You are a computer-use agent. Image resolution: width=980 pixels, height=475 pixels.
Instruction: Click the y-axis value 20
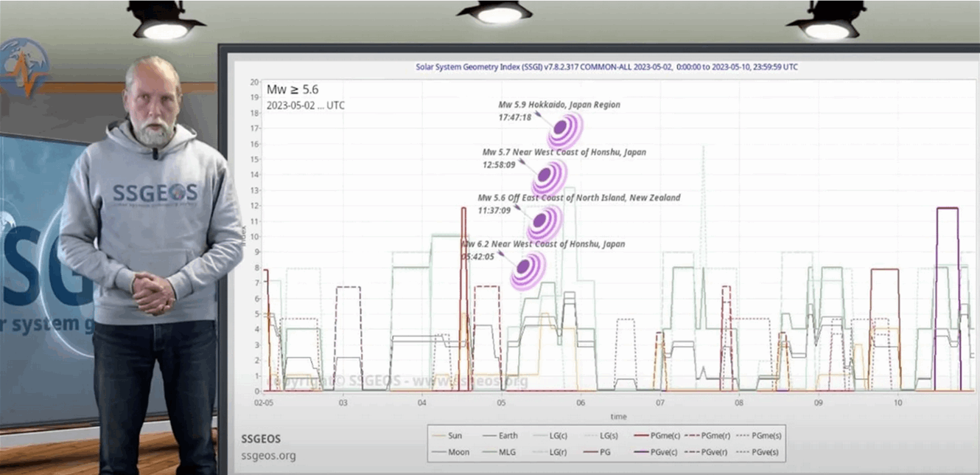[x=254, y=82]
